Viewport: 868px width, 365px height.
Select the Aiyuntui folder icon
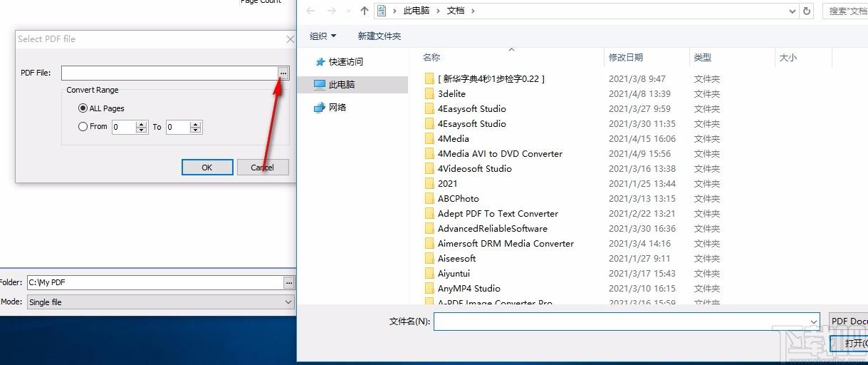click(429, 273)
